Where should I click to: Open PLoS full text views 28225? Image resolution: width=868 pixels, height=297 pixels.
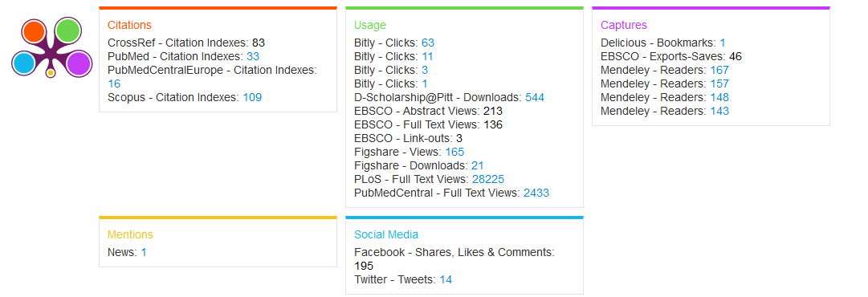[x=488, y=179]
